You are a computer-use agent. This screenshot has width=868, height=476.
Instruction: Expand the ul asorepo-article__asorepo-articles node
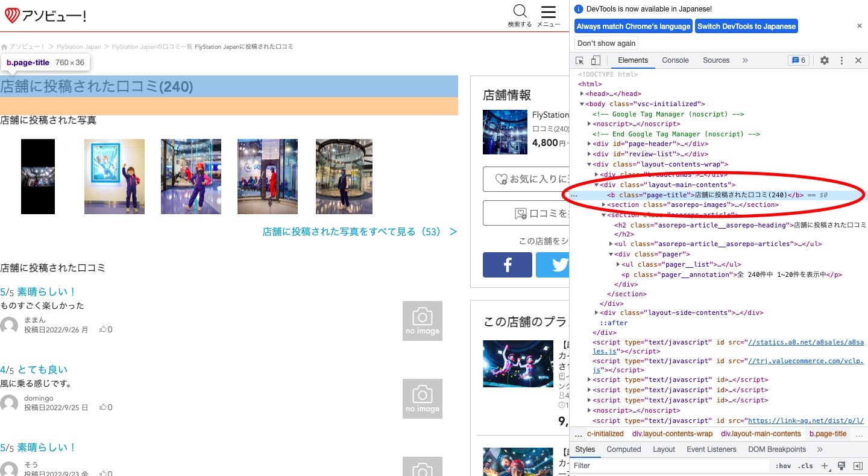pyautogui.click(x=611, y=244)
